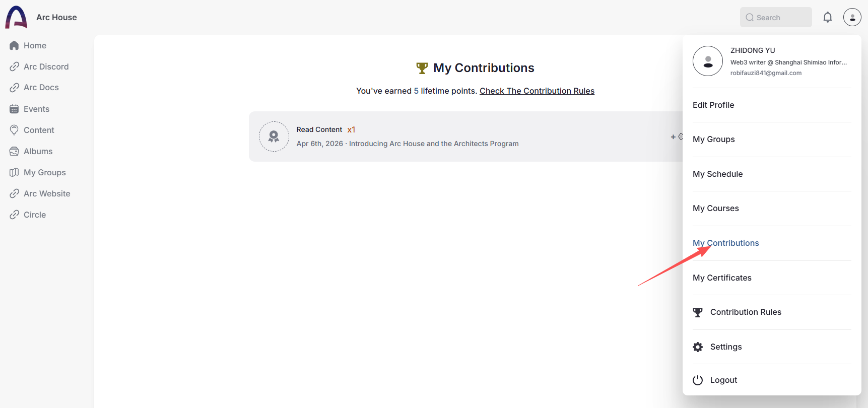Viewport: 868px width, 408px height.
Task: Click the trophy icon beside Contribution Rules
Action: [x=698, y=312]
